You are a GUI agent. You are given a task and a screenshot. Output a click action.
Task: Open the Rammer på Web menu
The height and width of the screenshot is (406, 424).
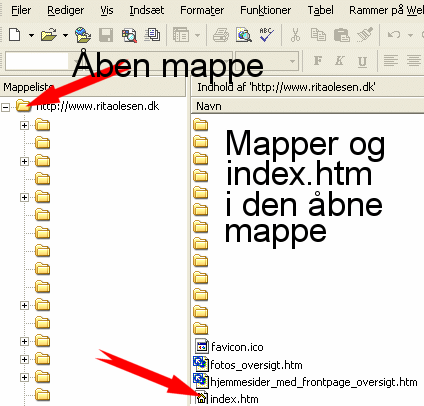(386, 10)
